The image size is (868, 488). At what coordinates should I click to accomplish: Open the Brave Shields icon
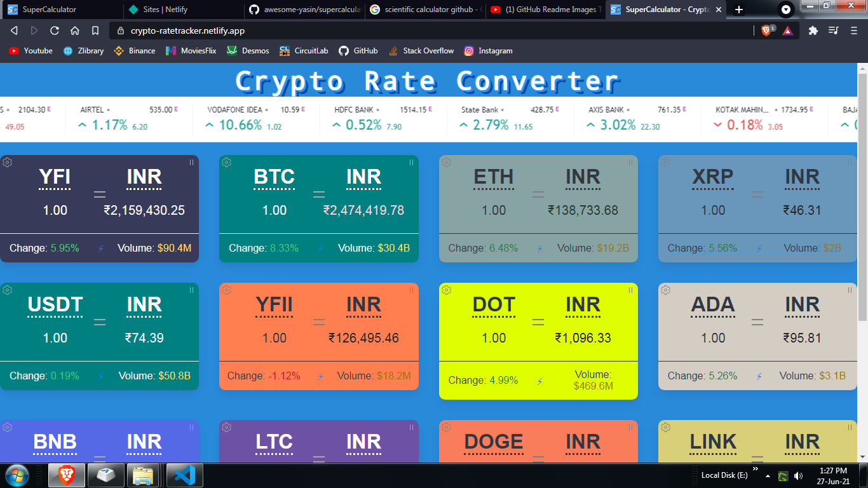(x=768, y=30)
